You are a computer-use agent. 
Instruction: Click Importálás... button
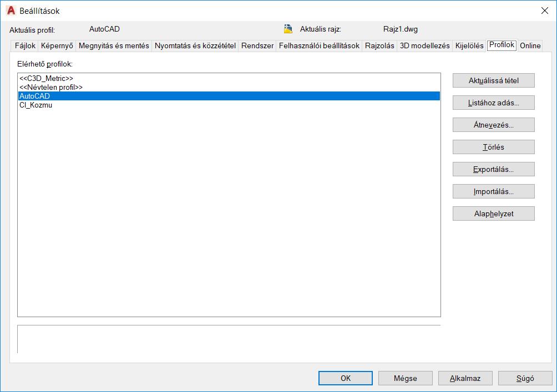tap(493, 191)
